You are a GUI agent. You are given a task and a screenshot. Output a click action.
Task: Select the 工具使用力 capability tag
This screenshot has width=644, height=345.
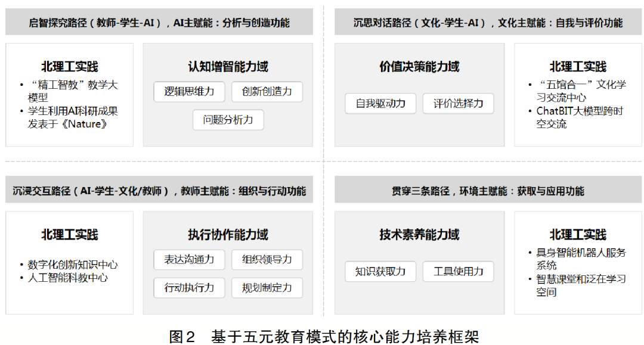[458, 271]
